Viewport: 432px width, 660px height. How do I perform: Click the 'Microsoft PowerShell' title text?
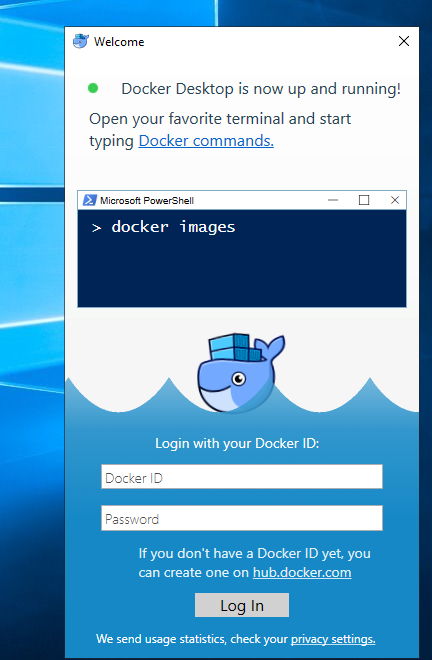tap(147, 200)
